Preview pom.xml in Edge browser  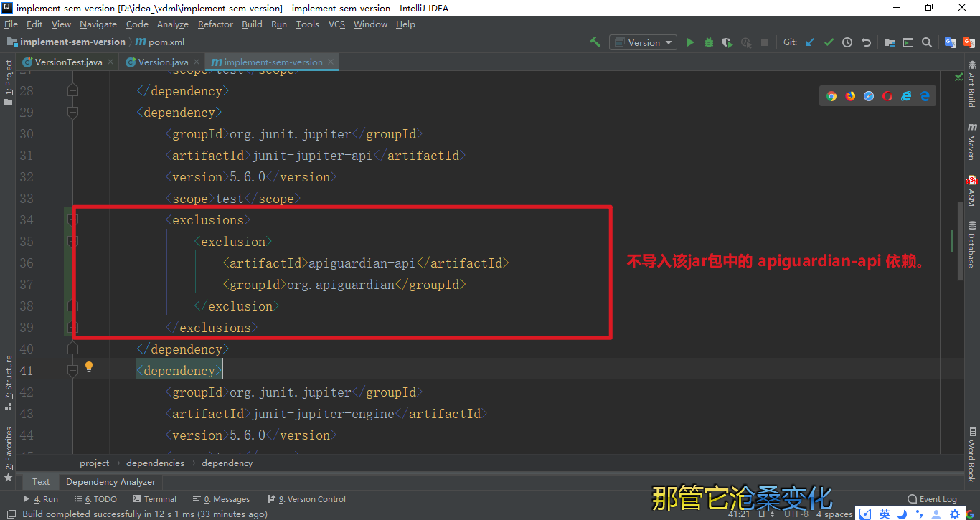pyautogui.click(x=925, y=96)
